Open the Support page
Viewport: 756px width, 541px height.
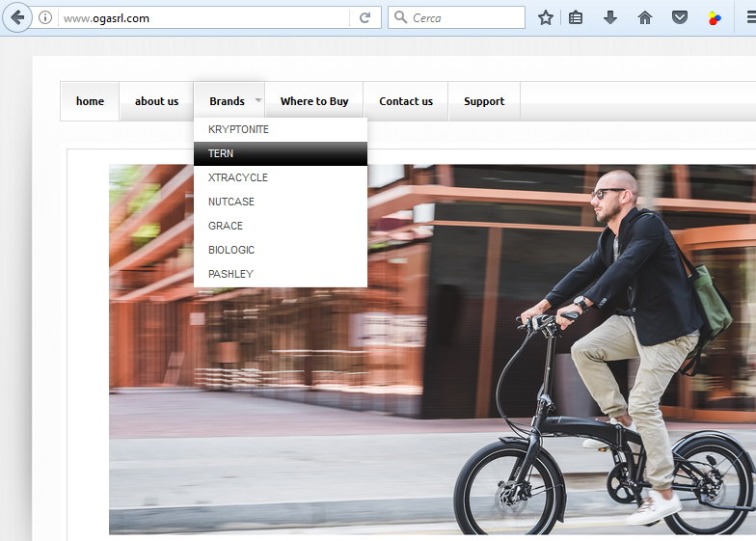click(484, 101)
